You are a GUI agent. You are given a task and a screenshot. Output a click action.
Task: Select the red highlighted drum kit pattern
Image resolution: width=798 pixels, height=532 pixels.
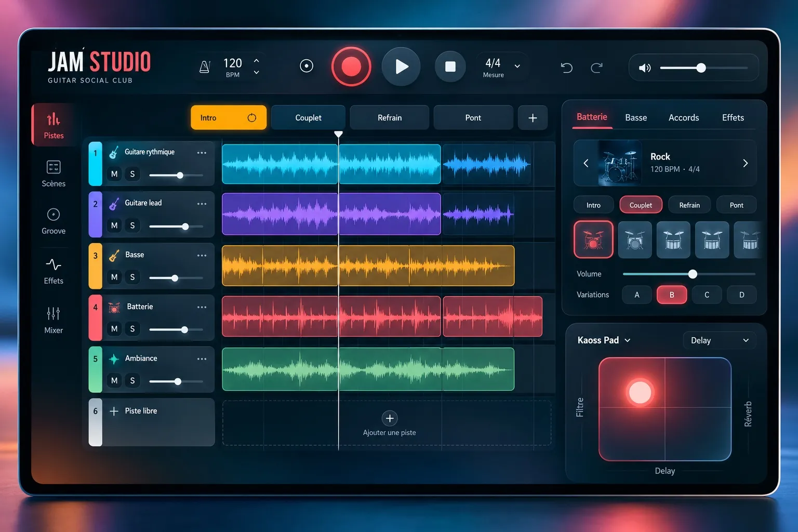[593, 240]
